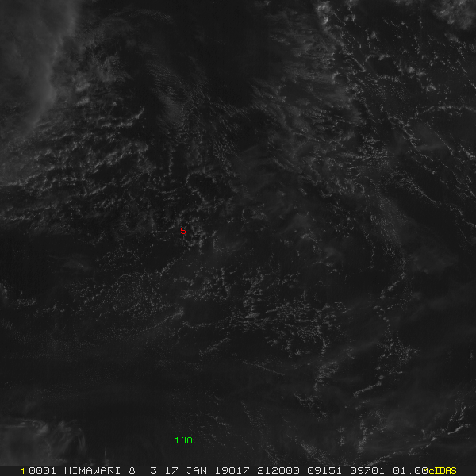Click the vertical cyan line at its top end
476x476 pixels.
(x=182, y=2)
